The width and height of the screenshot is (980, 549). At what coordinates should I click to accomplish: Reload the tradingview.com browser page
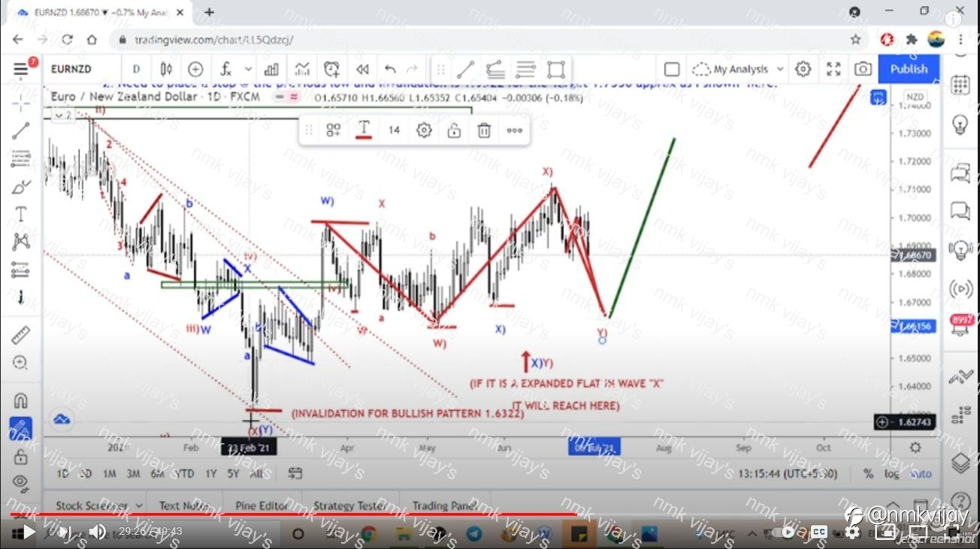(x=67, y=39)
